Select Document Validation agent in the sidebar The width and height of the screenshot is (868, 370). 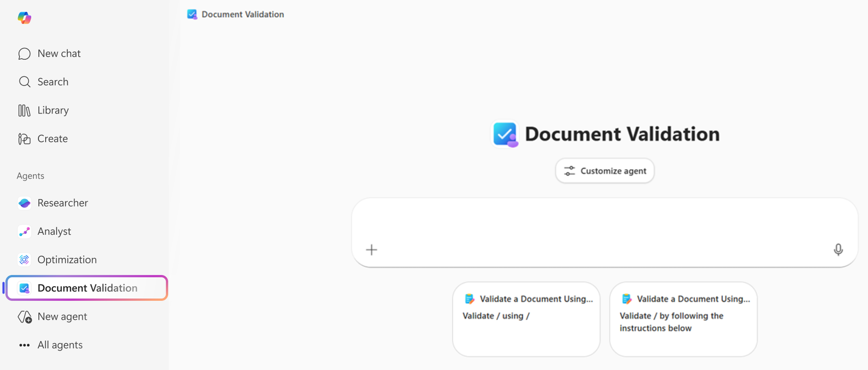point(87,288)
